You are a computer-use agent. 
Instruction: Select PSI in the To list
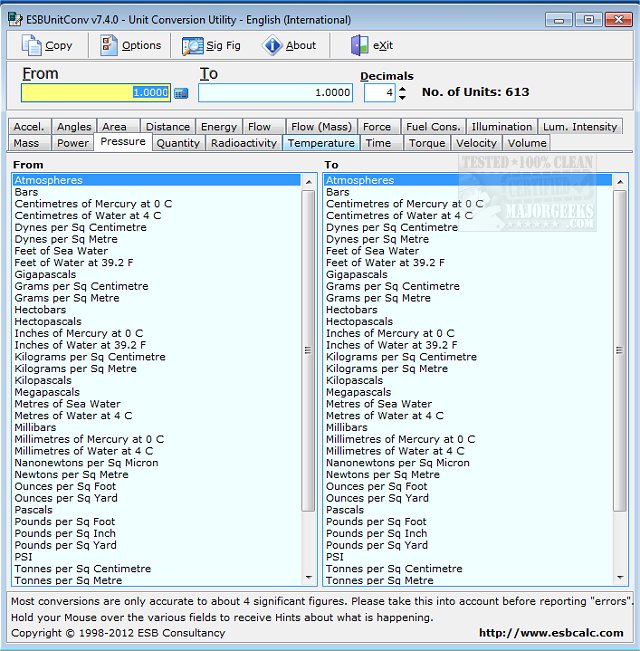pos(467,557)
